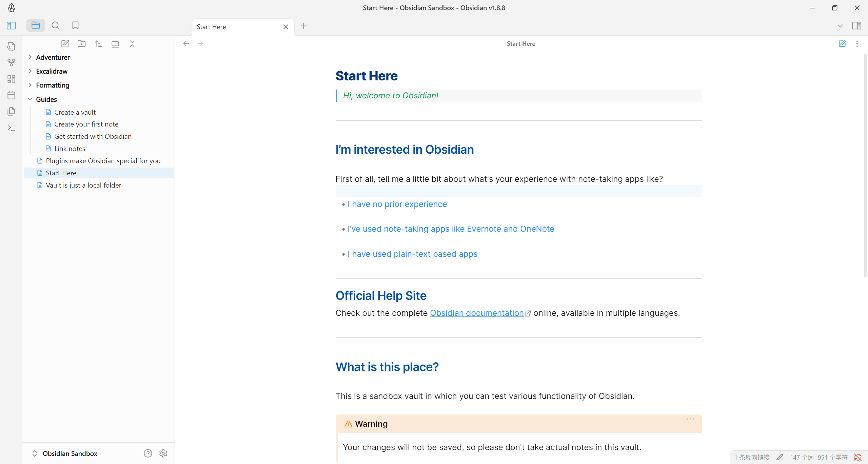The height and width of the screenshot is (464, 868).
Task: Navigate forward with the right arrow
Action: tap(200, 43)
